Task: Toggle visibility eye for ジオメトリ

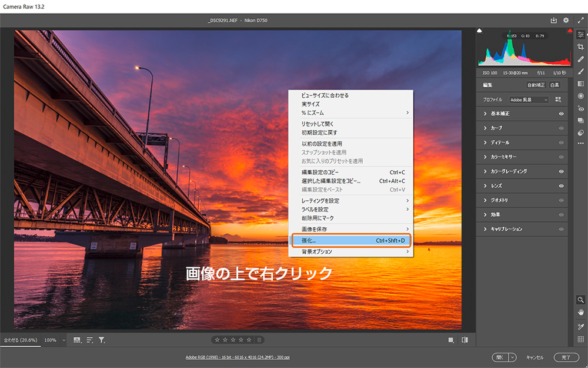Action: pyautogui.click(x=562, y=201)
